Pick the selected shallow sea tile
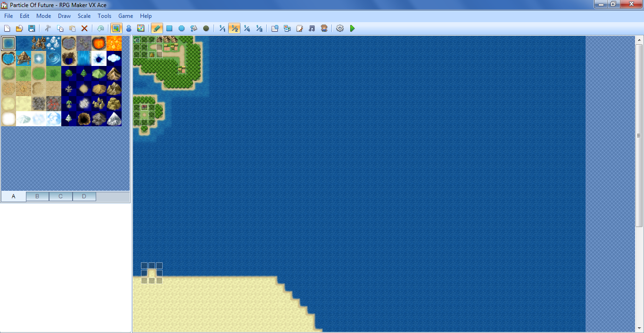Image resolution: width=644 pixels, height=333 pixels. coord(8,43)
